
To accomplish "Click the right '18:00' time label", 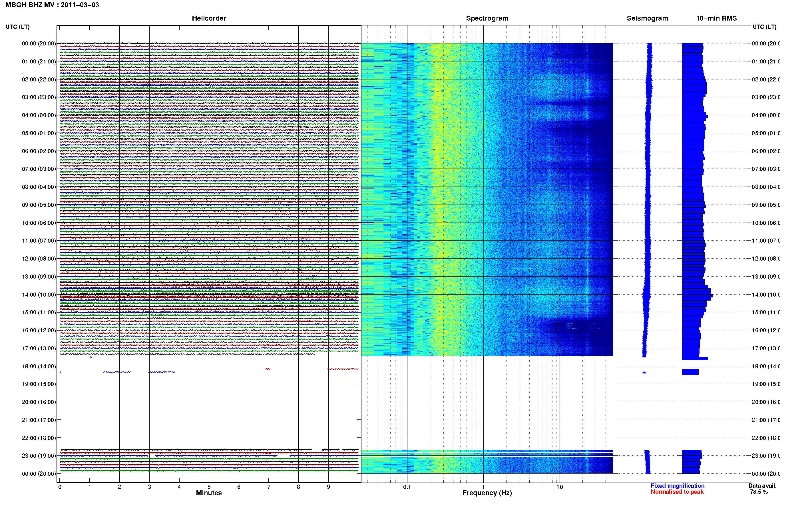I will pyautogui.click(x=766, y=367).
